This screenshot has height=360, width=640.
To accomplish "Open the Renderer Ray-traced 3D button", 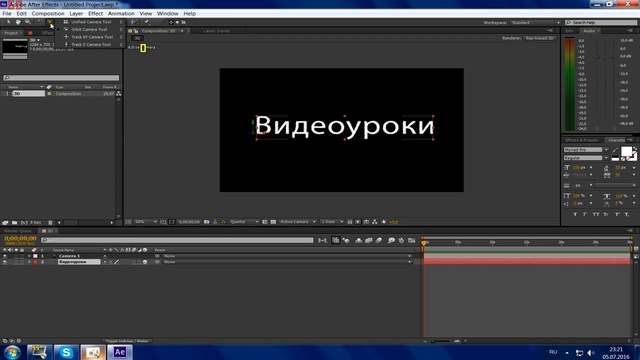I will tap(540, 38).
